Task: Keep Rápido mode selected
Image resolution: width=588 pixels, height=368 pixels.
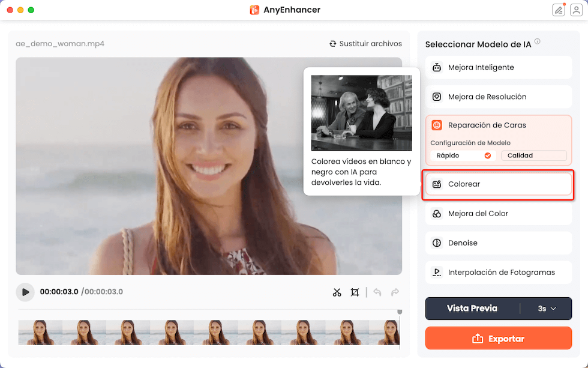Action: (462, 155)
